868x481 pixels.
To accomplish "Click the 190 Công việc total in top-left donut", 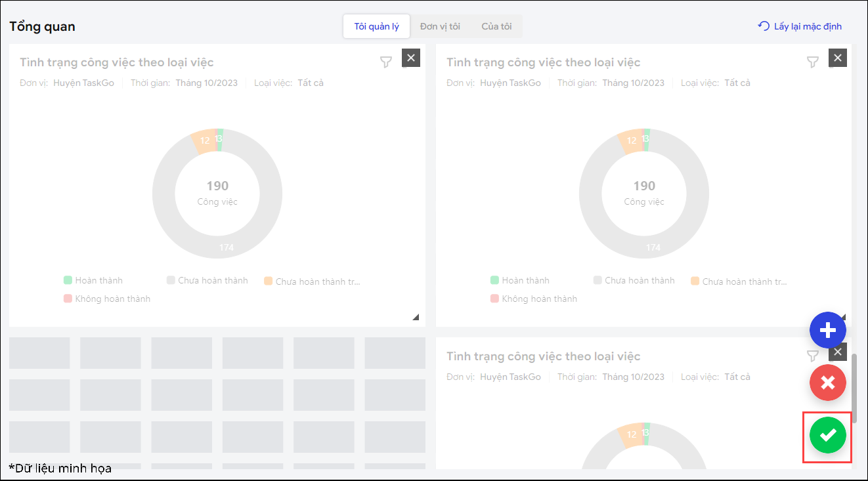I will click(217, 193).
